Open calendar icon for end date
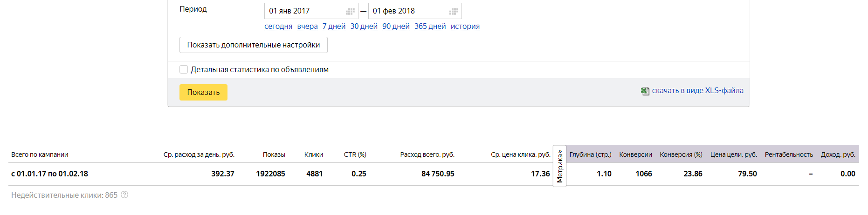This screenshot has width=868, height=215. coord(454,11)
